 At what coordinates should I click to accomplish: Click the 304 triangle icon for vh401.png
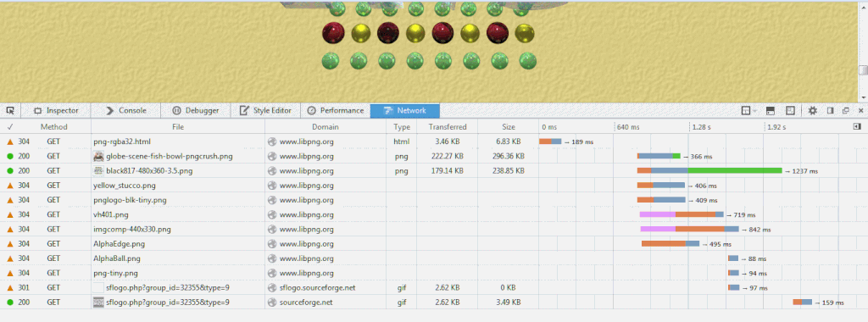click(10, 214)
